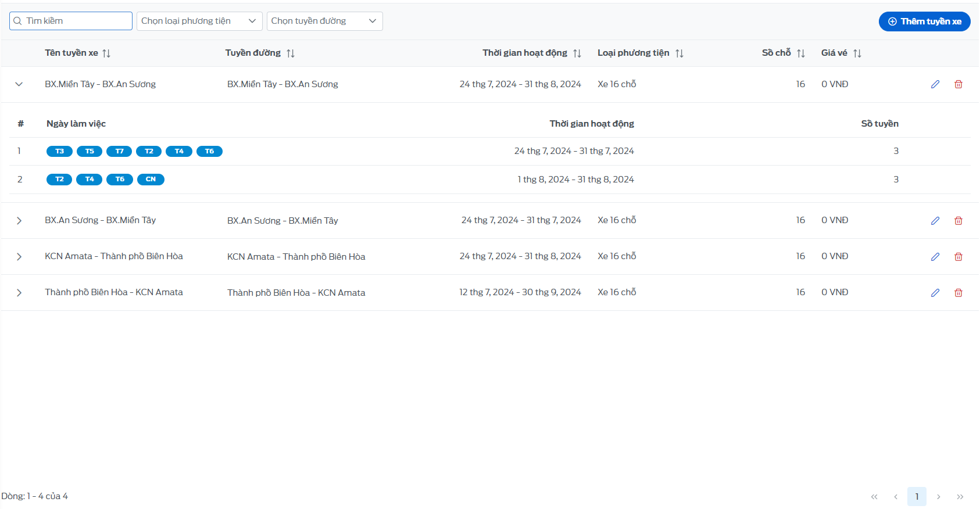Viewport: 980px width, 509px height.
Task: Collapse the BX.Miền Tây - BX.An Sương row
Action: 19,84
